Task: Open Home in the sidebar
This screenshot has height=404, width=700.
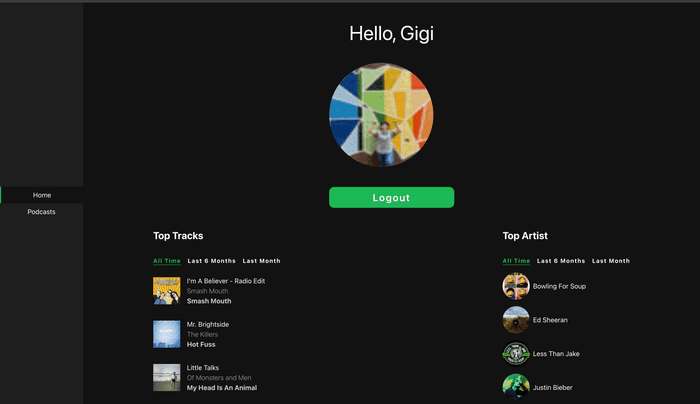Action: (42, 195)
